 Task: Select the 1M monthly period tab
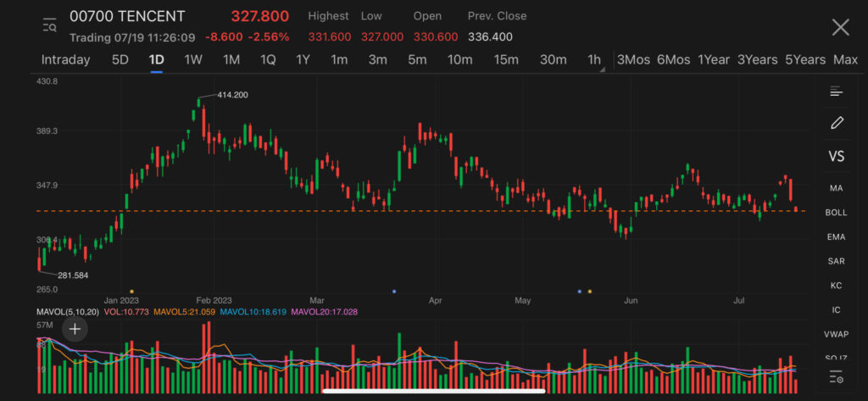(231, 60)
